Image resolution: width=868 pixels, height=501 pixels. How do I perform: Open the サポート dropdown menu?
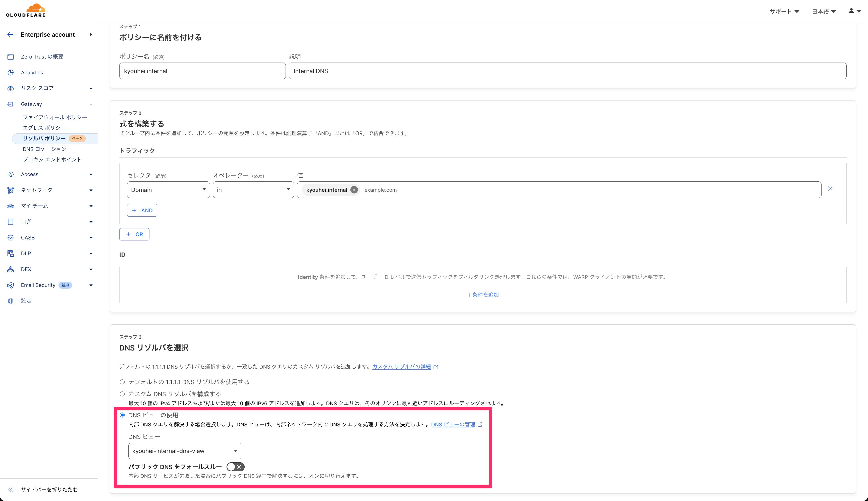(784, 11)
